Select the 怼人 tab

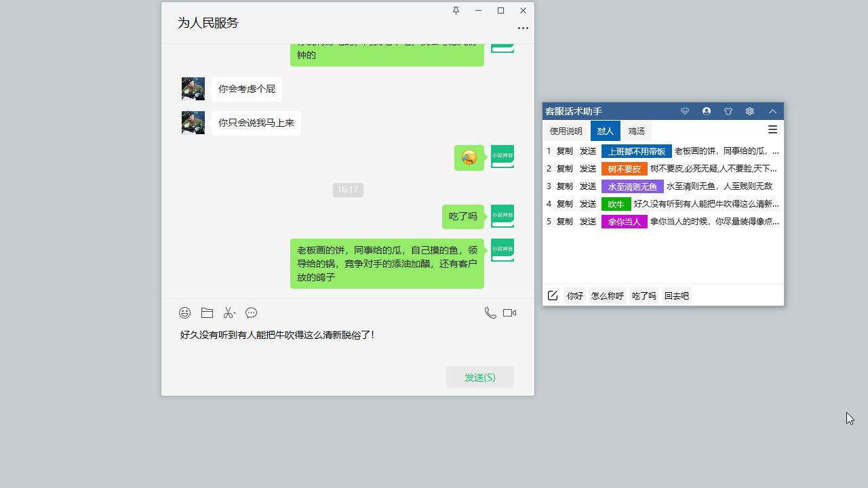[605, 131]
